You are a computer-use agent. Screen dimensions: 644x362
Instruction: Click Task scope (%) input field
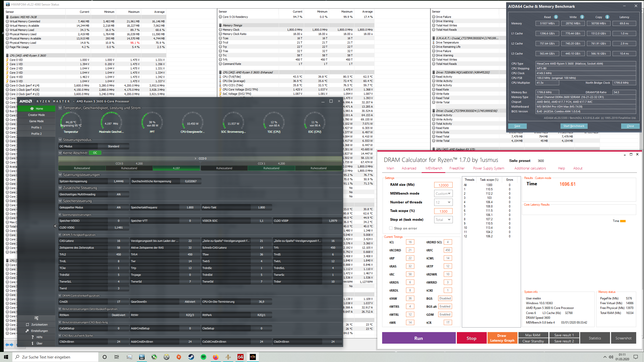pyautogui.click(x=443, y=211)
